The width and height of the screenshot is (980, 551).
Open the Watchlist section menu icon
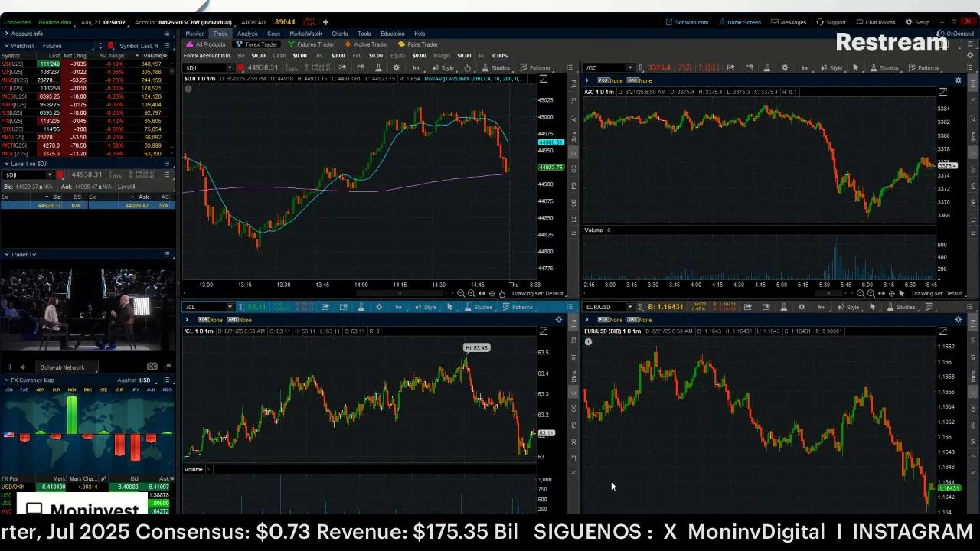click(167, 46)
